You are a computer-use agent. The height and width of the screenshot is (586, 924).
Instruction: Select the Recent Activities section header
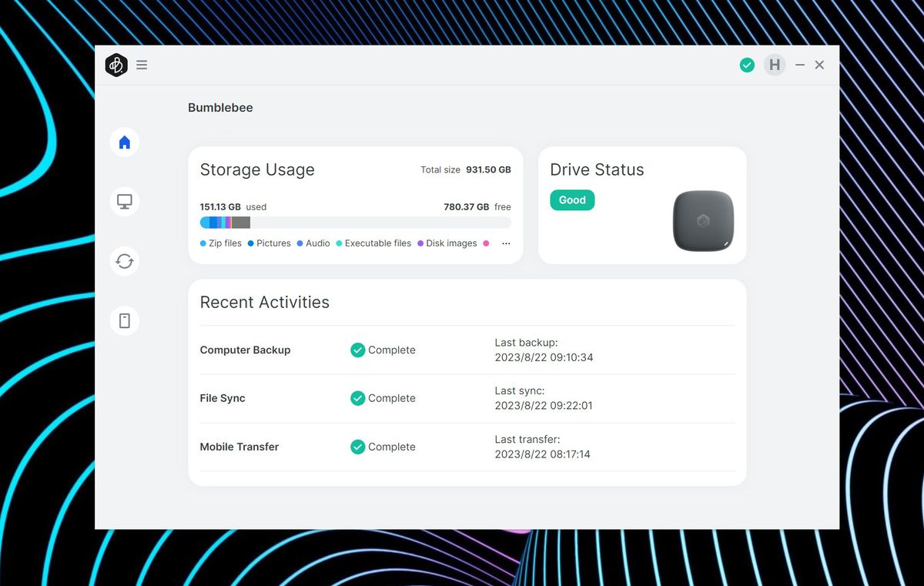click(264, 302)
